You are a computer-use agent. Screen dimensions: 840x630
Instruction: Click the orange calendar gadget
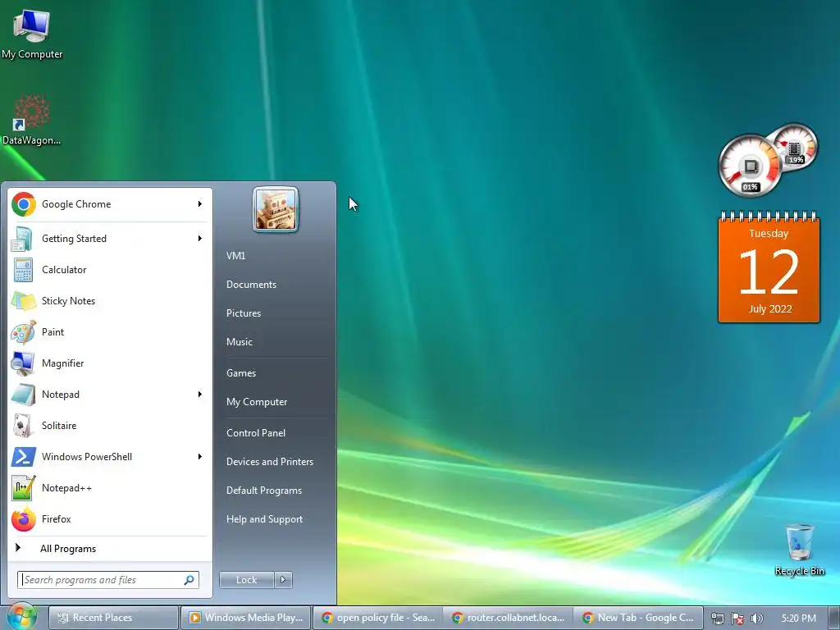769,267
